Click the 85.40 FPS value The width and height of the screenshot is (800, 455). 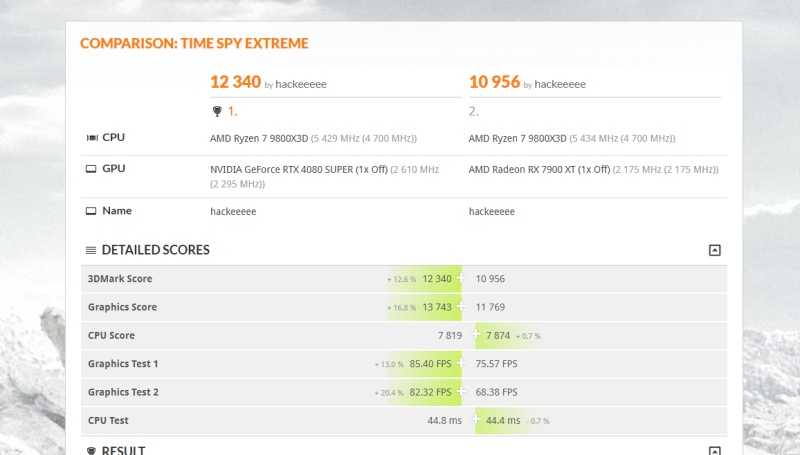430,364
